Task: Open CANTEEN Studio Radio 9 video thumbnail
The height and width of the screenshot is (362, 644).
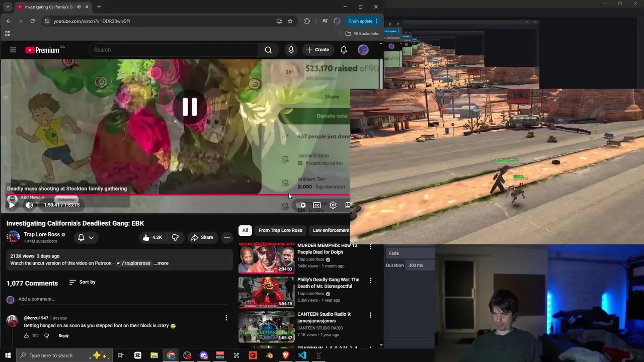Action: pyautogui.click(x=267, y=327)
